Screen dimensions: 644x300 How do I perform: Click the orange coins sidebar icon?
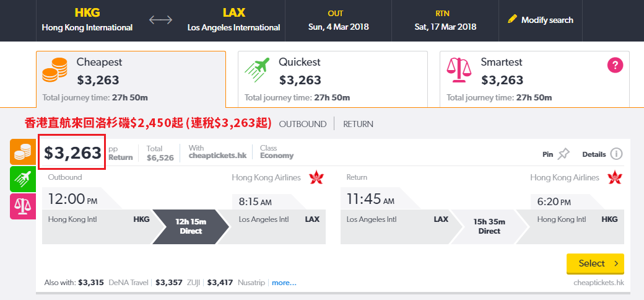point(23,152)
